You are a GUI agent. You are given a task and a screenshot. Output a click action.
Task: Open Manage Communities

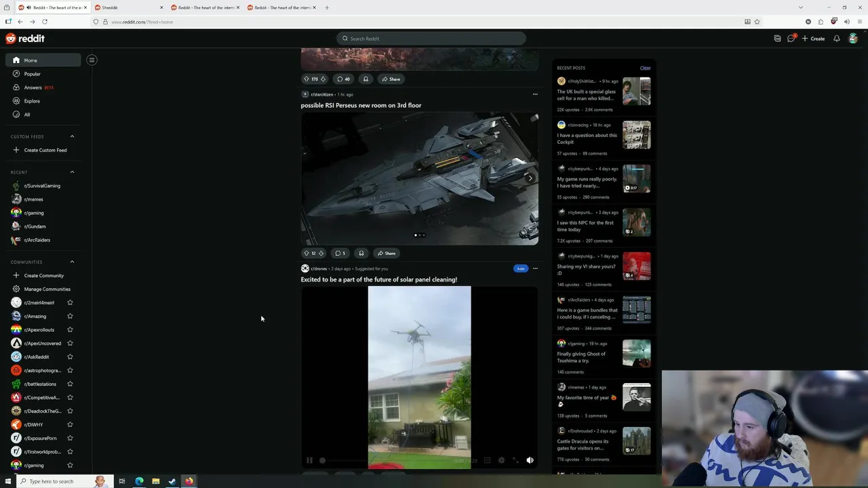43,289
